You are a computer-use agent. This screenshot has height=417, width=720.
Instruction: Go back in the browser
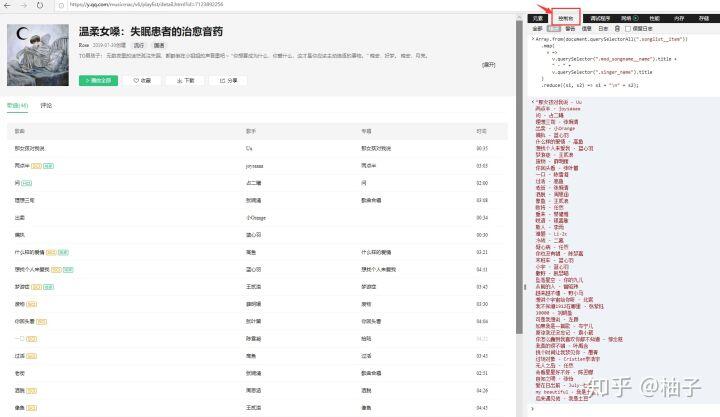point(7,5)
